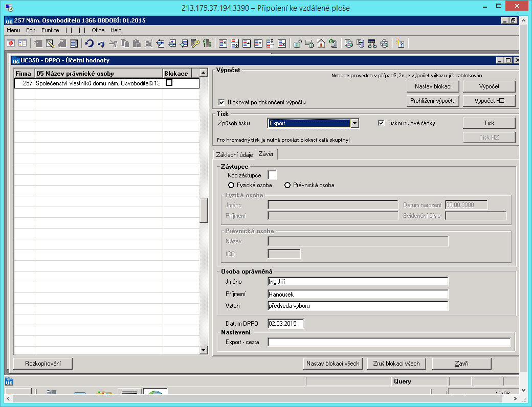Click the Vztah field with předseda výboru
532x407 pixels.
(x=358, y=306)
